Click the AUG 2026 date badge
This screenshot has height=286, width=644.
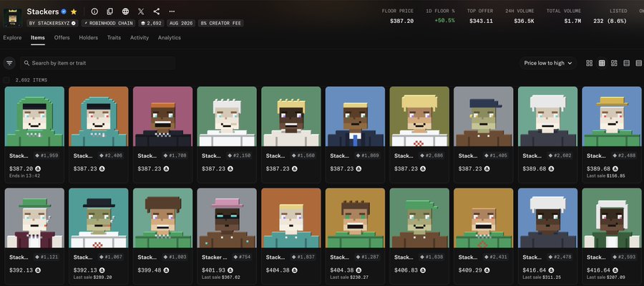pos(181,23)
